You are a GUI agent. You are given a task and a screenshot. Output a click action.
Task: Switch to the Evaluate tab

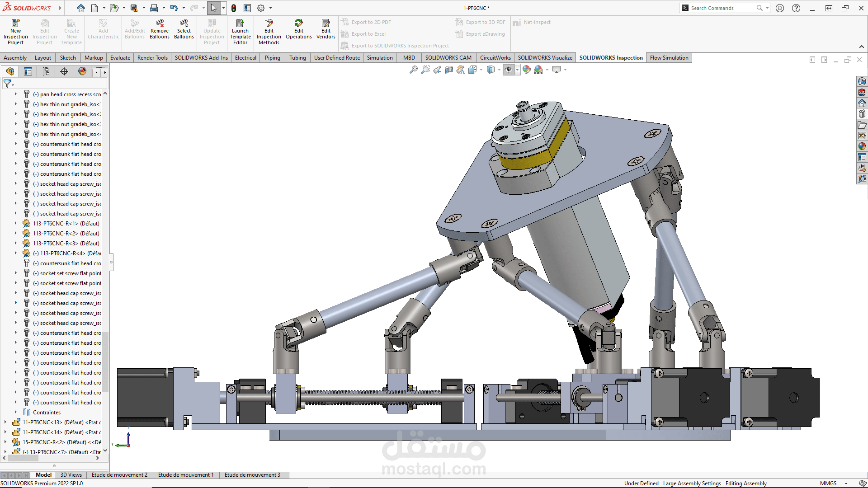(x=120, y=58)
